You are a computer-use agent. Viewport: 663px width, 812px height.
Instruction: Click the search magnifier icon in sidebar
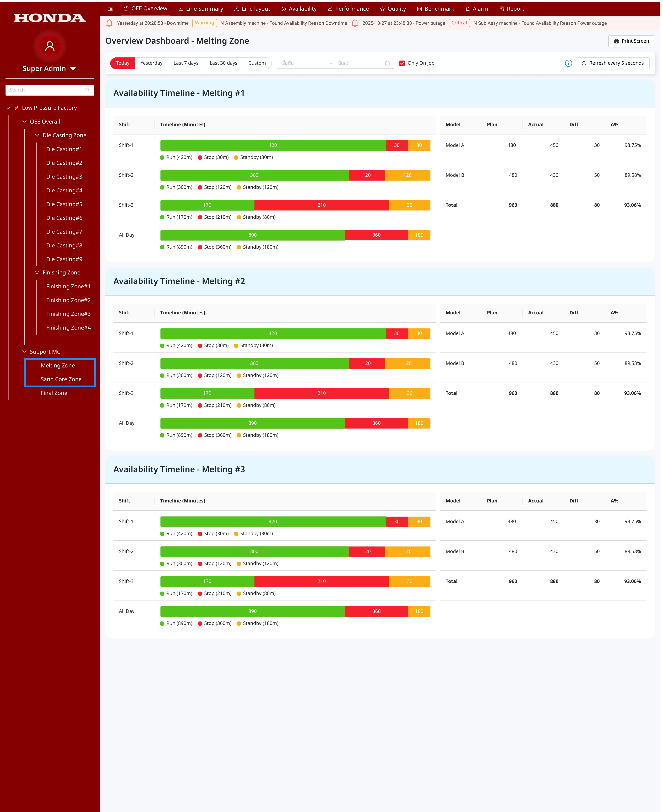click(88, 90)
